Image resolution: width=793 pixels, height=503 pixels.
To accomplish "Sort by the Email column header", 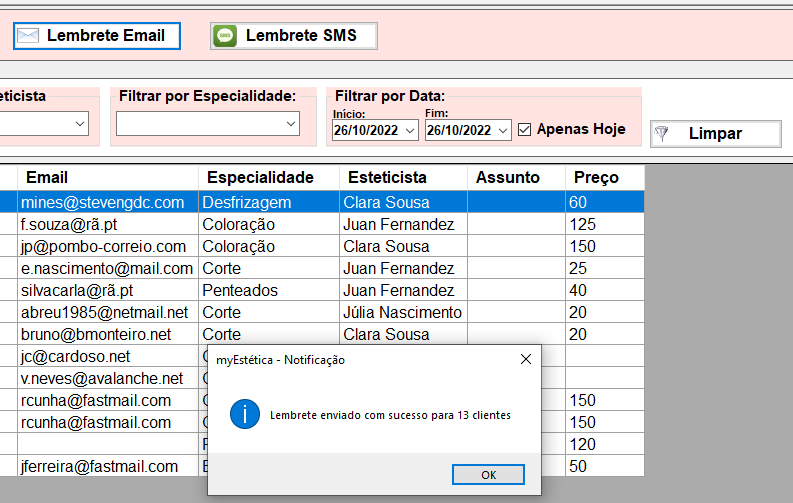I will 47,177.
